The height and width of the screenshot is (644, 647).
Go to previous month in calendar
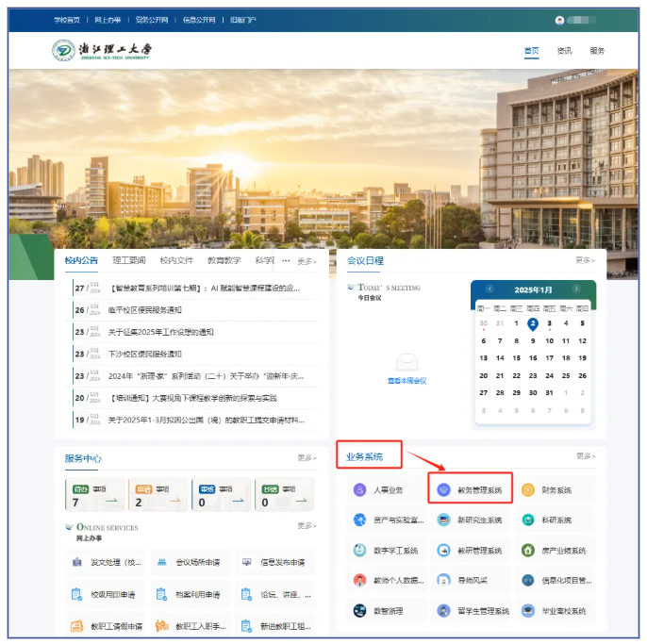click(x=489, y=289)
